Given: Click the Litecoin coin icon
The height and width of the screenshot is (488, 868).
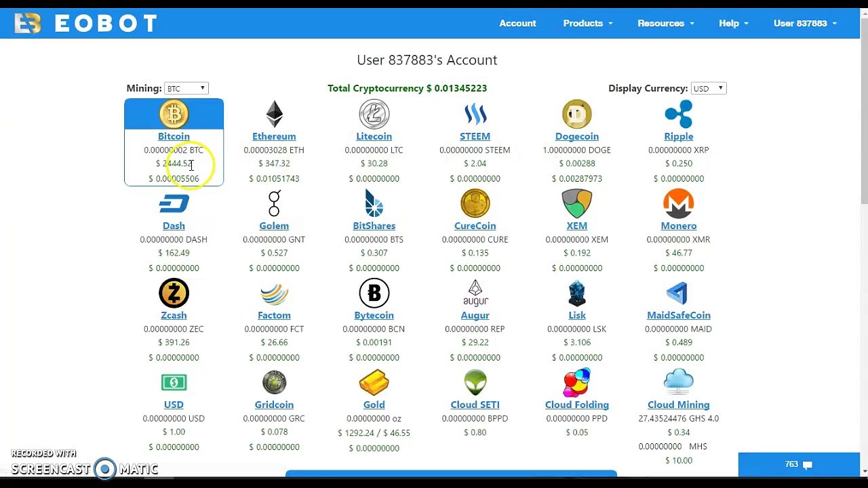Looking at the screenshot, I should (374, 114).
